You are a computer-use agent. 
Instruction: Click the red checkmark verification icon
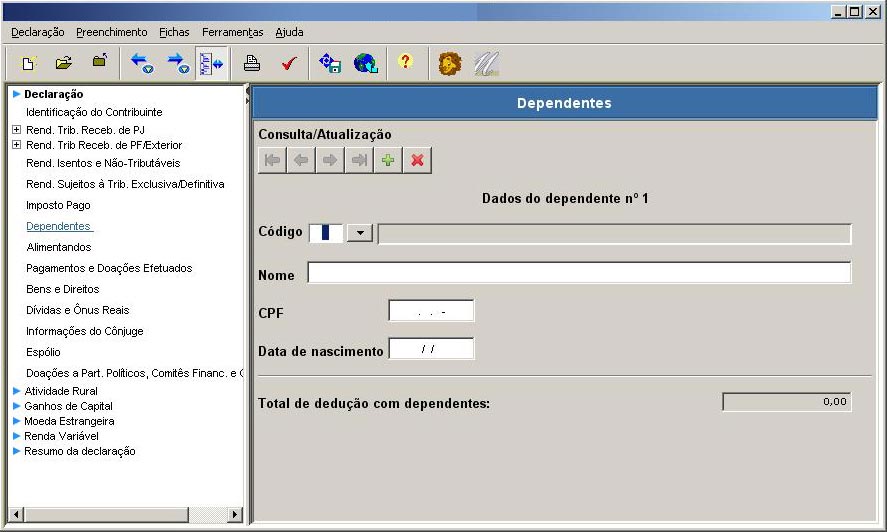[x=288, y=63]
